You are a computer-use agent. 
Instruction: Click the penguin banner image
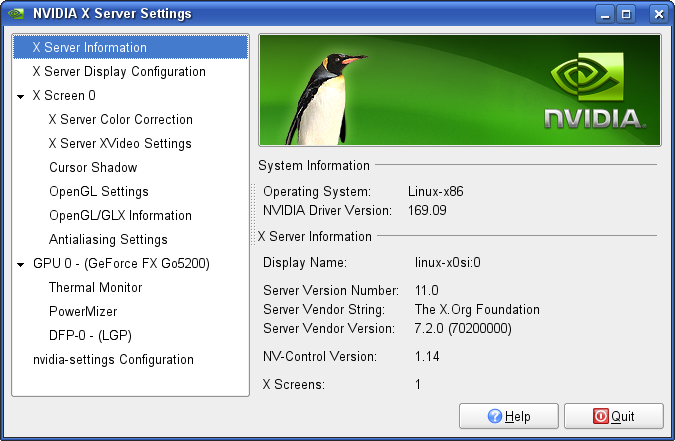pos(460,90)
